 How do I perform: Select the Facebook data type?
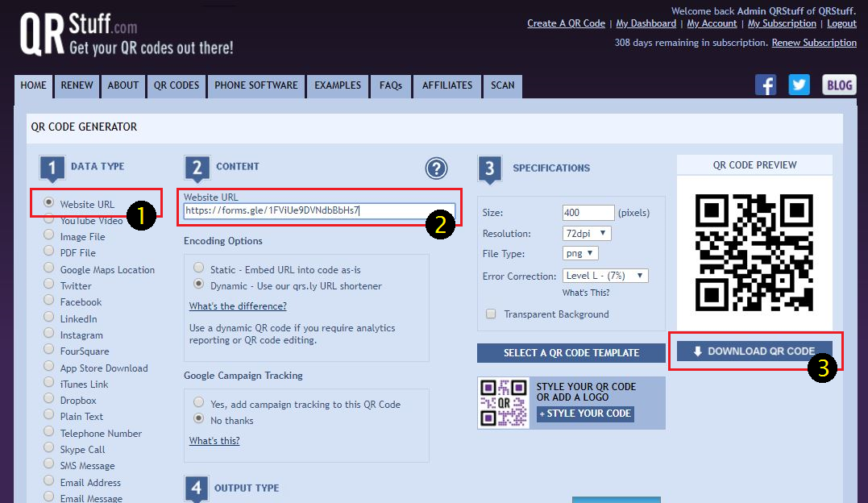tap(48, 300)
